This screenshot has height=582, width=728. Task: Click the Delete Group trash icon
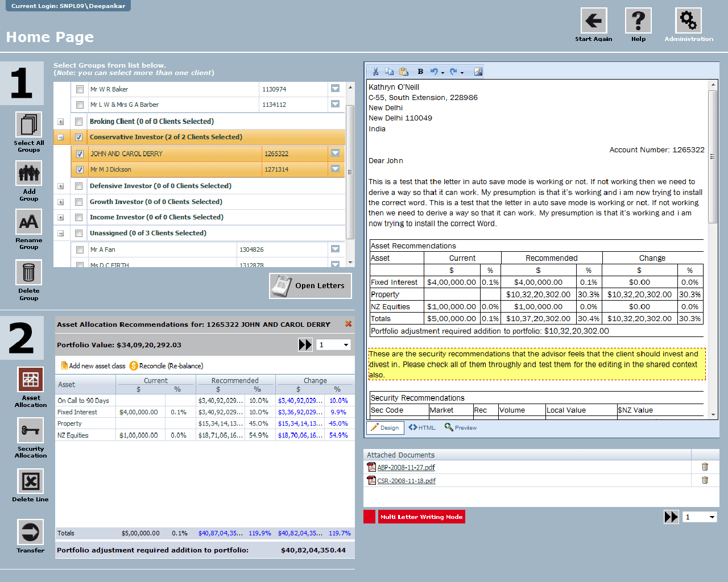pyautogui.click(x=28, y=273)
